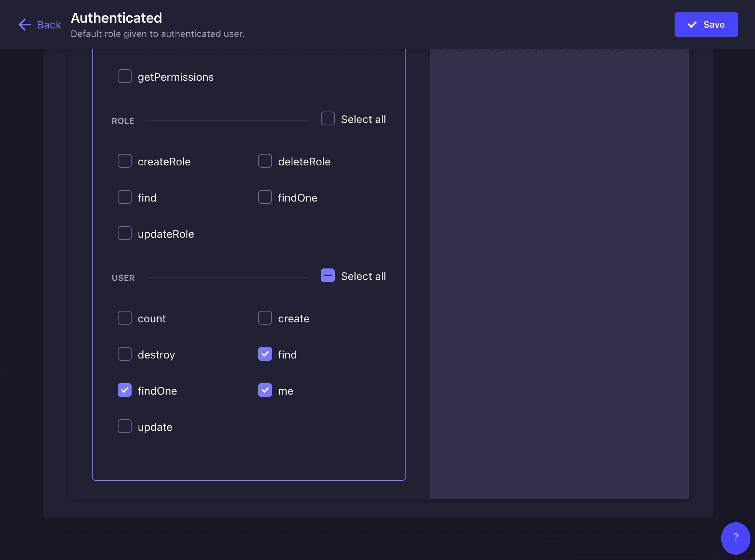Viewport: 755px width, 560px height.
Task: Click the Select all label for USER
Action: pyautogui.click(x=363, y=276)
